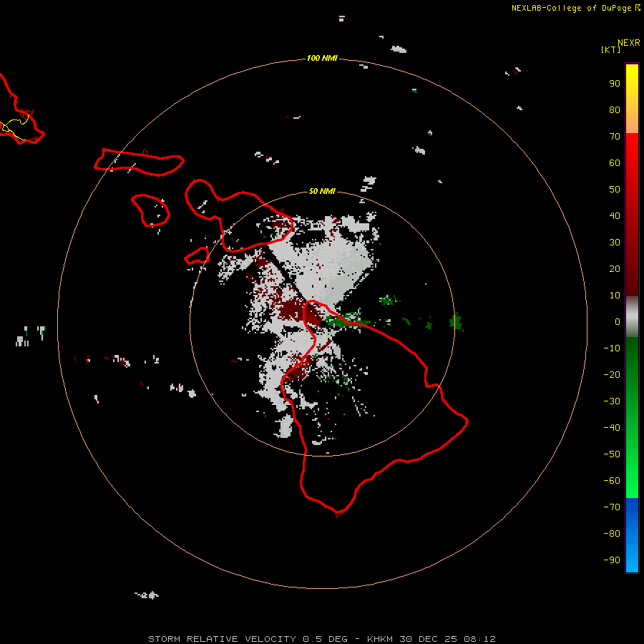Click the -10 value on velocity scale
Screen dimensions: 644x644
click(x=612, y=348)
